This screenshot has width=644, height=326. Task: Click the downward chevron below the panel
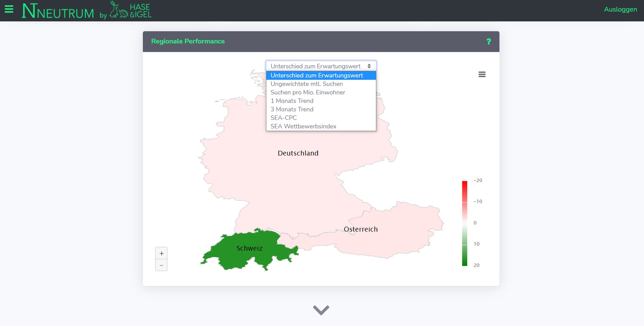point(321,310)
